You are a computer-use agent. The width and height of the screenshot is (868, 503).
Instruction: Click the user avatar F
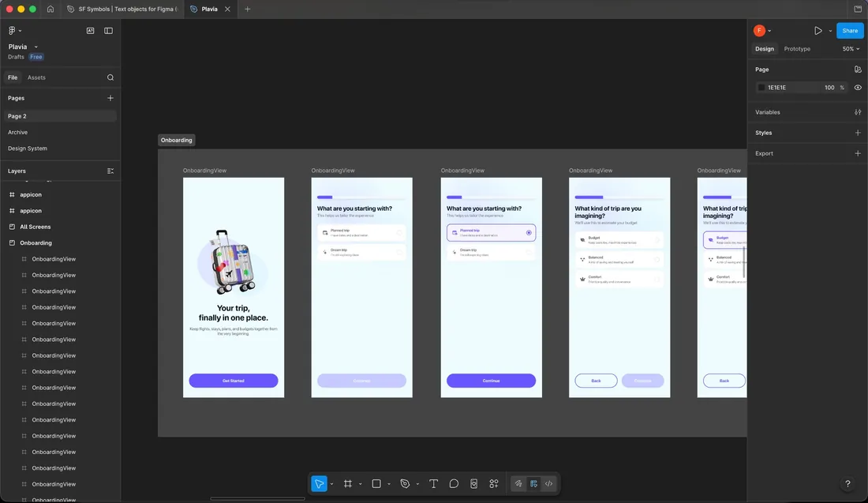759,31
